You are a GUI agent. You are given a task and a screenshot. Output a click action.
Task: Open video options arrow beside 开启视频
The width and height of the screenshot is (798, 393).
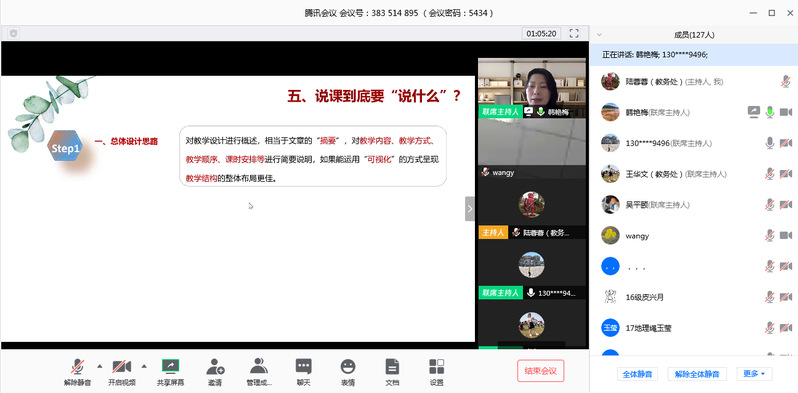(x=144, y=366)
